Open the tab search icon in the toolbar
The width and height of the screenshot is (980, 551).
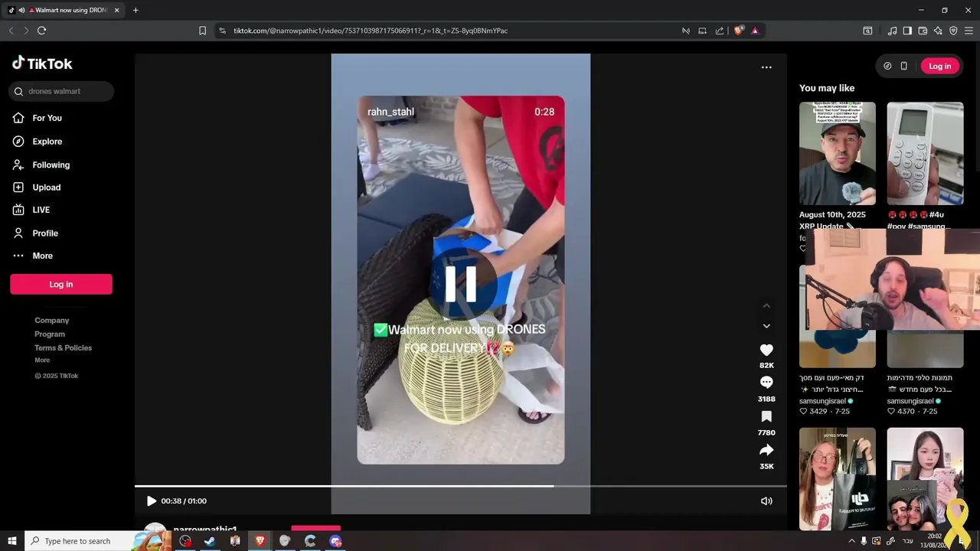(867, 31)
